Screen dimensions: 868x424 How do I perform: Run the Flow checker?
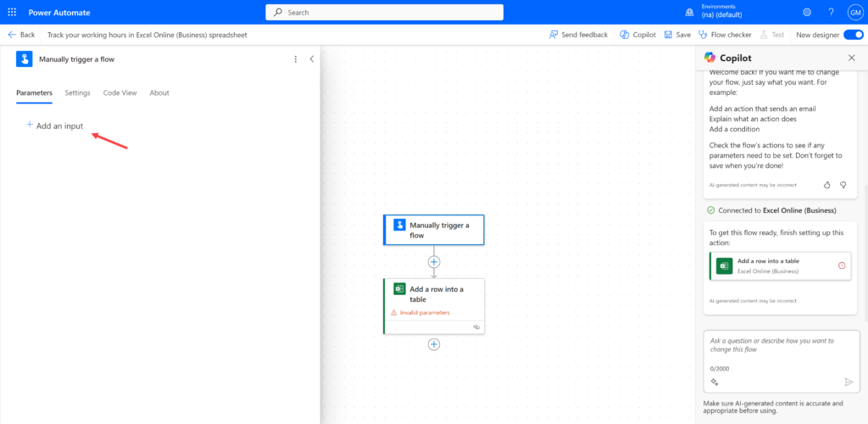pyautogui.click(x=726, y=34)
